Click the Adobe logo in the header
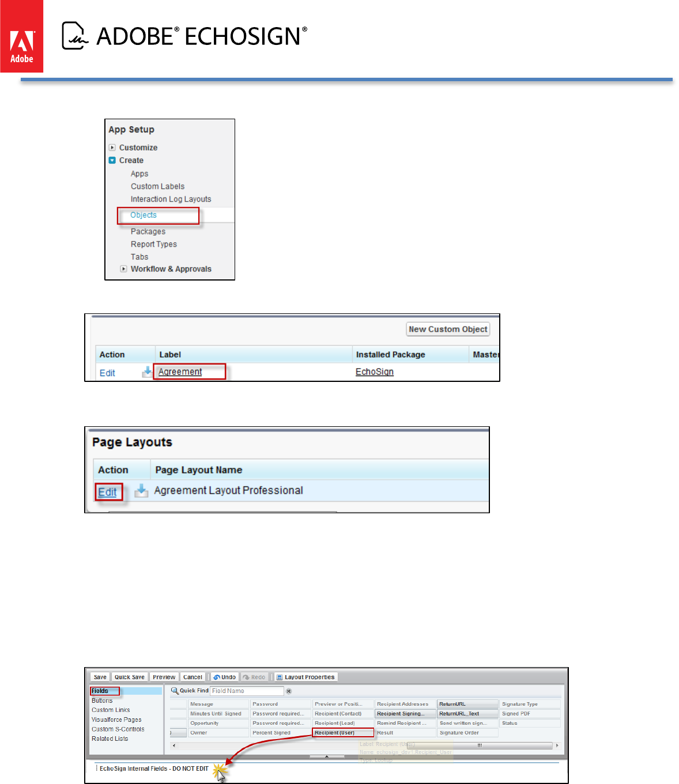This screenshot has height=784, width=679. pyautogui.click(x=21, y=36)
